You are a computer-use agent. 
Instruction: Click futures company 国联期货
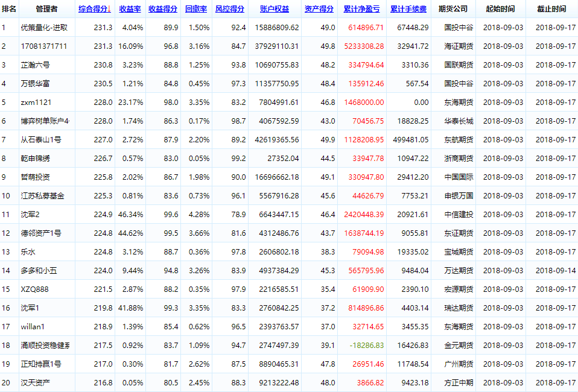coord(459,65)
